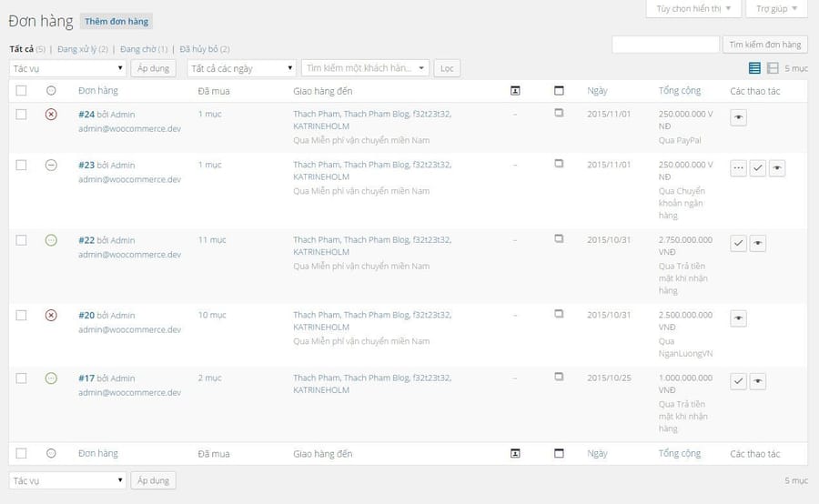This screenshot has width=819, height=504.
Task: Expand the Trợ giúp help panel
Action: tap(777, 9)
